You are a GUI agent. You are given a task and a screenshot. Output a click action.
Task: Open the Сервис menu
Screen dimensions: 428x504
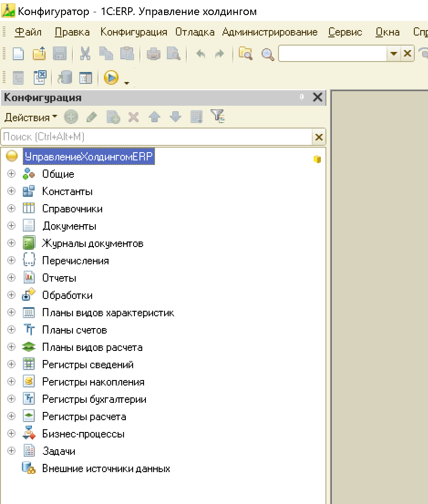point(345,32)
